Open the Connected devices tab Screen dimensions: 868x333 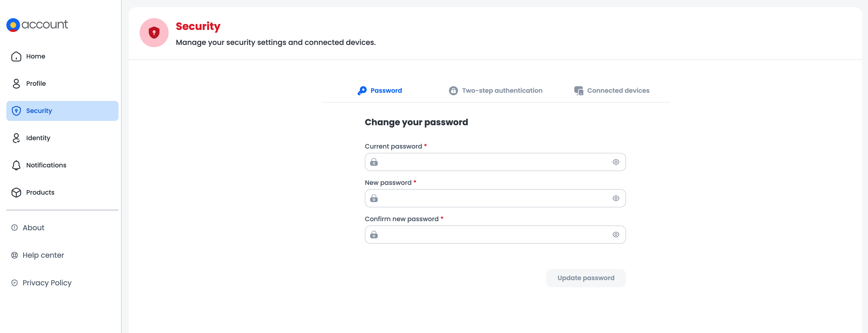612,91
